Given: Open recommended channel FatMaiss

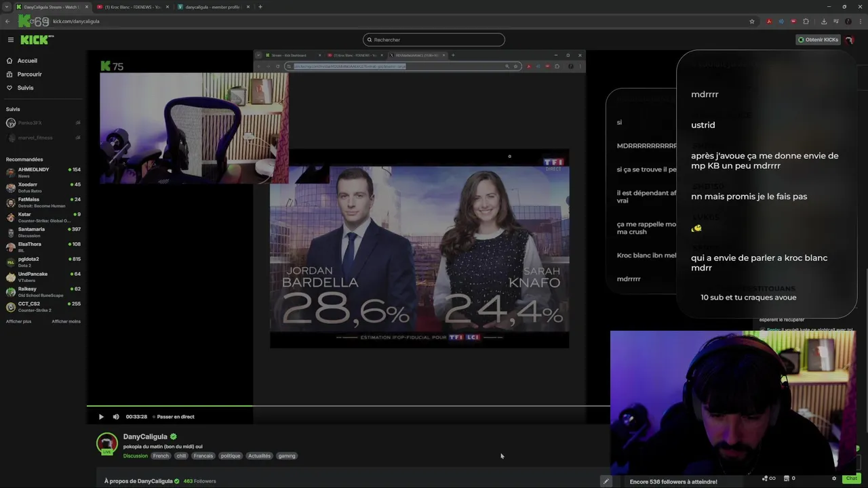Looking at the screenshot, I should (43, 202).
